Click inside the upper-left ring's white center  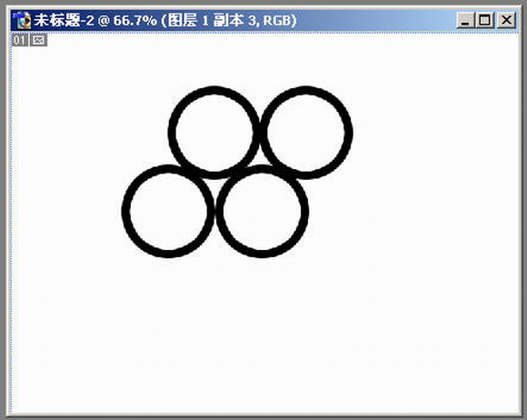tap(214, 133)
